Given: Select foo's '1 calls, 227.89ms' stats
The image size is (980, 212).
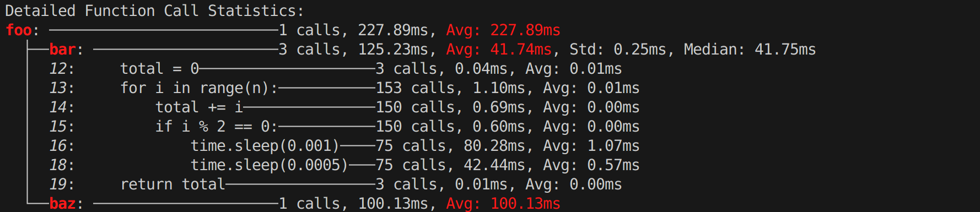Looking at the screenshot, I should pos(353,30).
